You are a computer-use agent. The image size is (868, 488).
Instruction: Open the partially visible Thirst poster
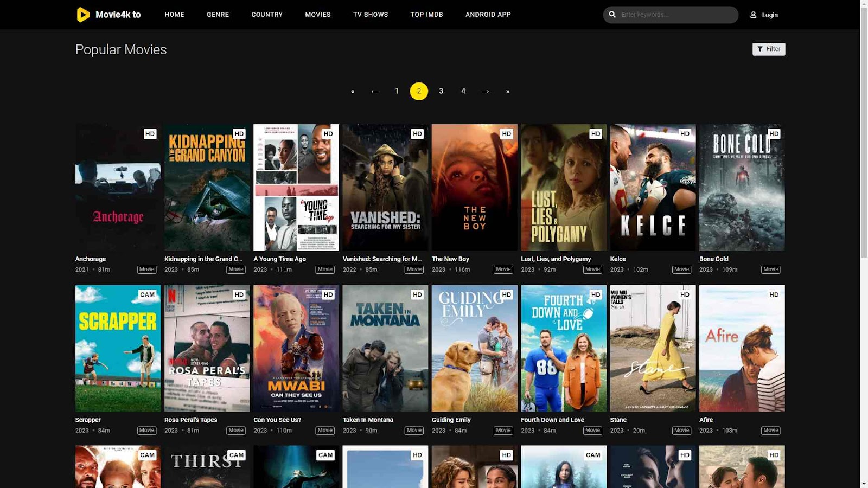pyautogui.click(x=207, y=467)
